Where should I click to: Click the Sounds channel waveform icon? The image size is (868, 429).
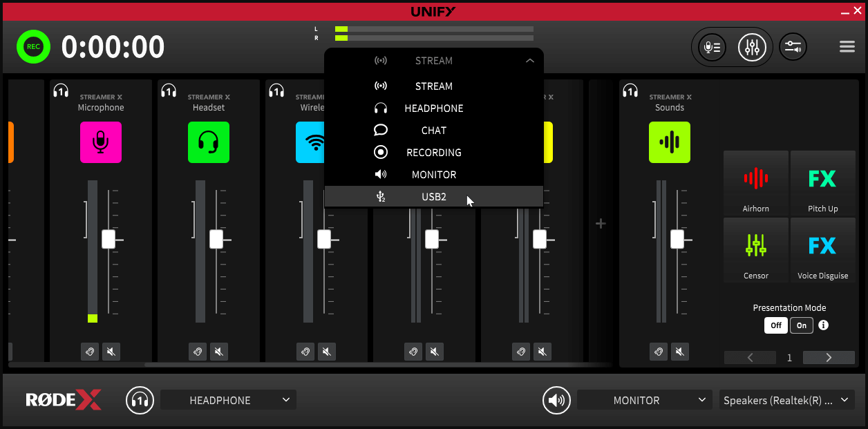click(669, 142)
